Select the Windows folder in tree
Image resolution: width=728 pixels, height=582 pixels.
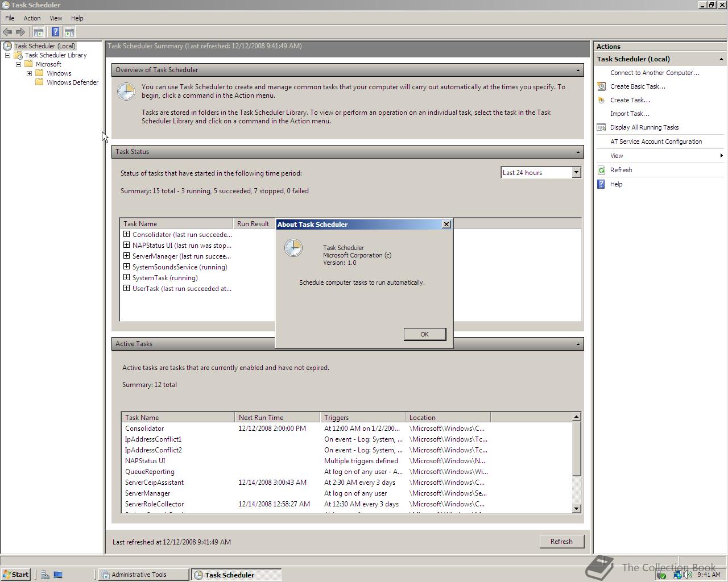(59, 73)
